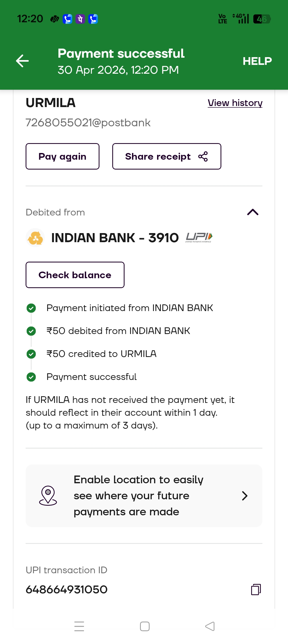Select the UPI transaction ID number
Viewport: 288px width, 644px height.
pos(67,590)
